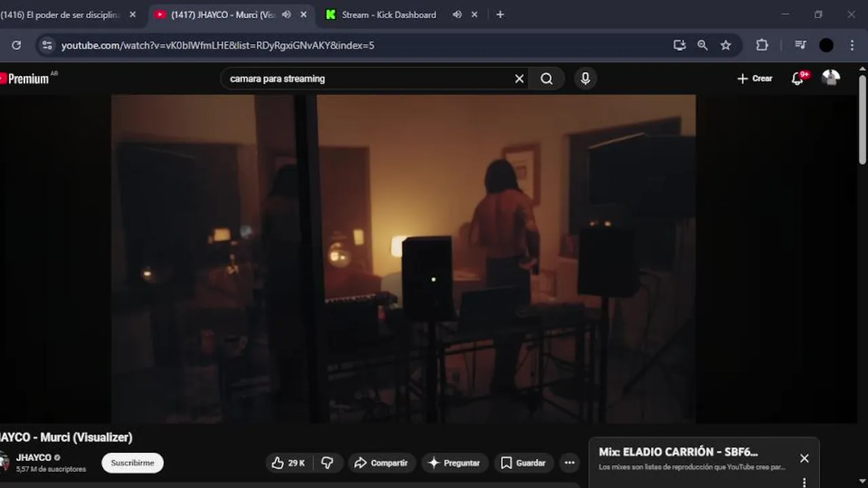Screen dimensions: 868x488
Task: Mute the Kick Dashboard tab audio
Action: point(457,14)
